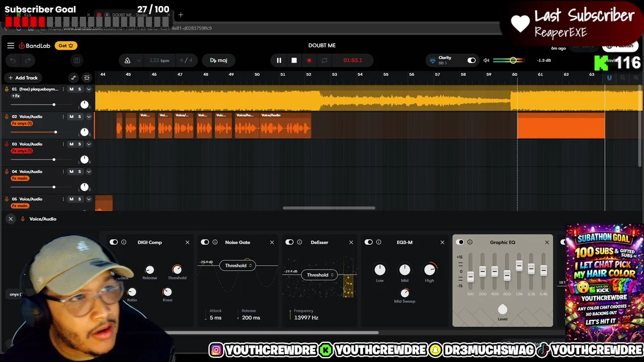Open Noise Gate Threshold selector

pyautogui.click(x=237, y=265)
